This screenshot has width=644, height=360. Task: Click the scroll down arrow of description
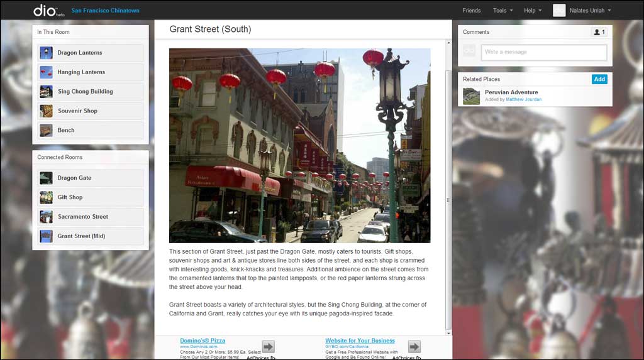448,332
